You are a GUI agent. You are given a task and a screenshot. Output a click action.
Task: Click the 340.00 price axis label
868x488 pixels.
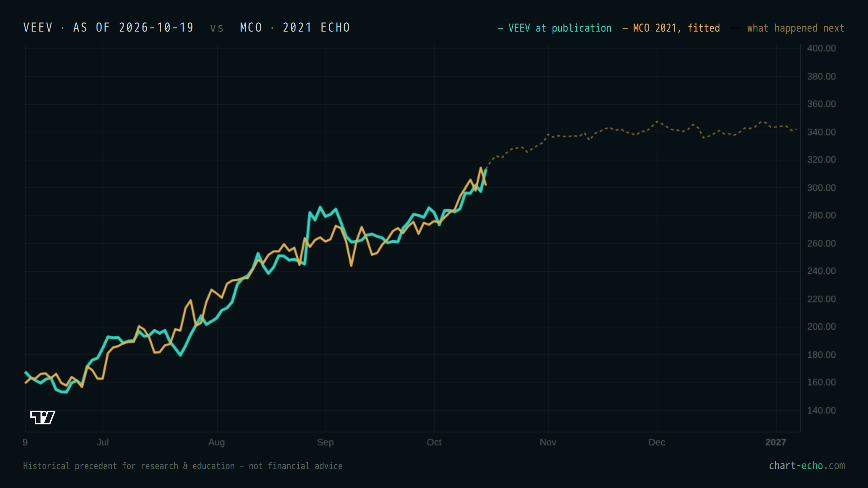(821, 132)
